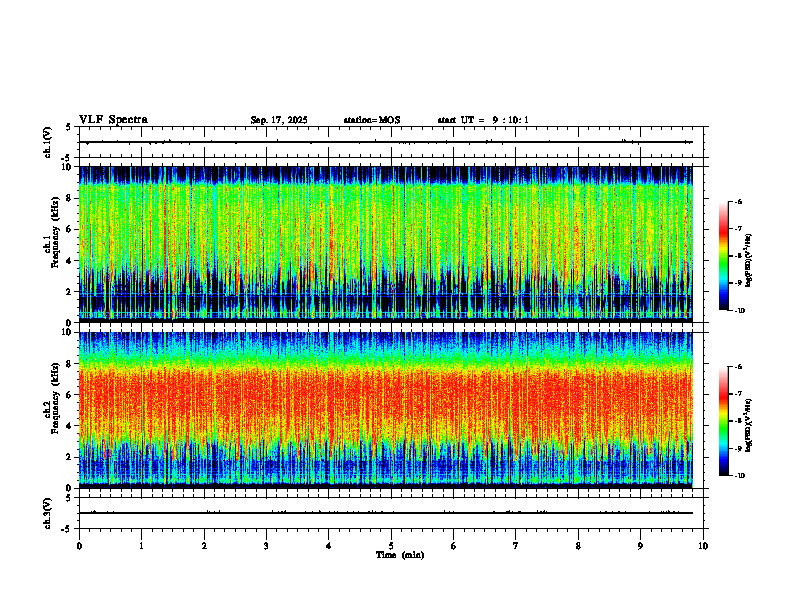Select the date text "Sep. 17, 2025"

[x=279, y=120]
